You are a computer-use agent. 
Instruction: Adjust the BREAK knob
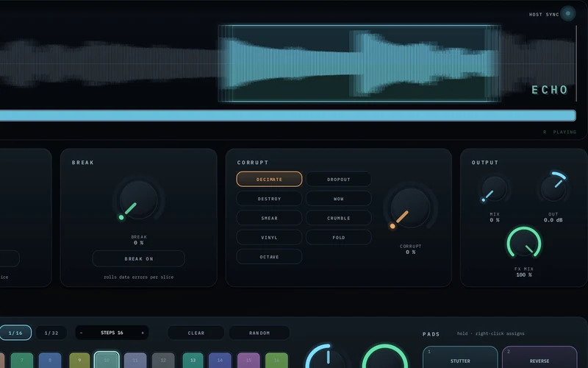pos(138,199)
